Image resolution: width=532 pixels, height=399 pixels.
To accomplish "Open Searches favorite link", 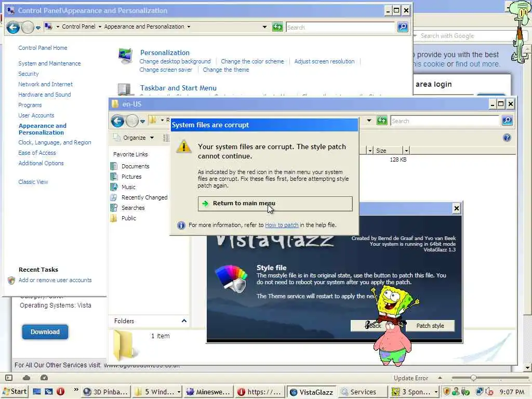I will (133, 208).
